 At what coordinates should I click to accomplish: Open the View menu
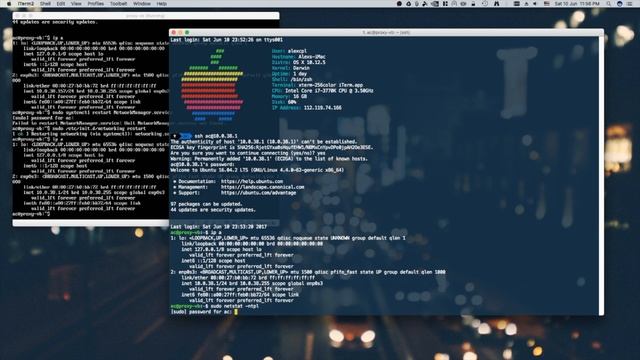coord(76,4)
